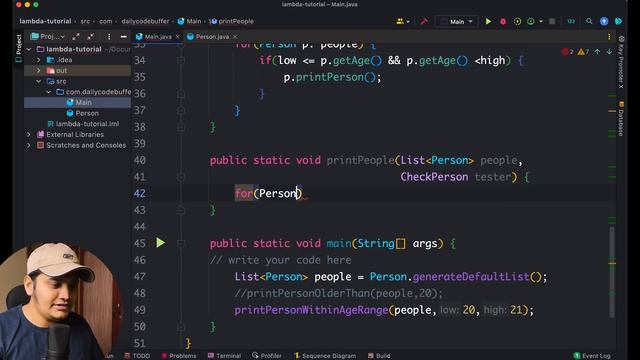This screenshot has height=360, width=640.
Task: Expand External Libraries node
Action: [x=29, y=134]
